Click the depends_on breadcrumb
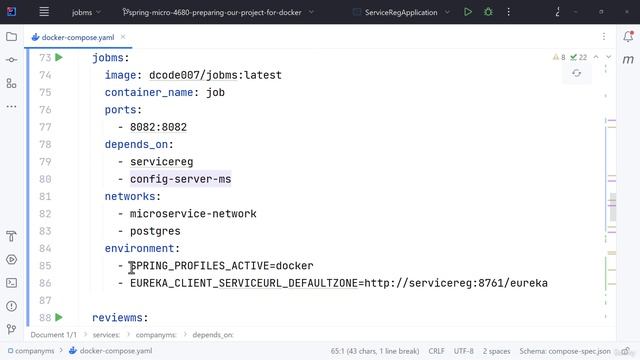The width and height of the screenshot is (640, 360). (213, 335)
